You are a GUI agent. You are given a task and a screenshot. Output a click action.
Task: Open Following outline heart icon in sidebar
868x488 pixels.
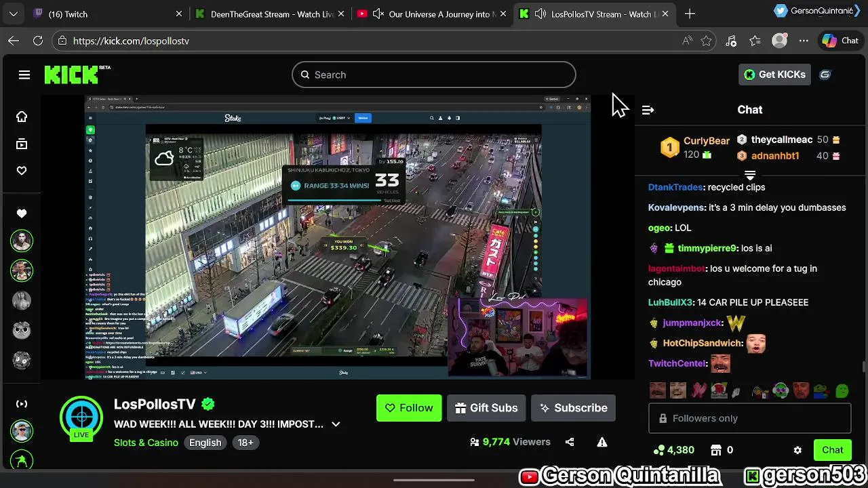[22, 171]
